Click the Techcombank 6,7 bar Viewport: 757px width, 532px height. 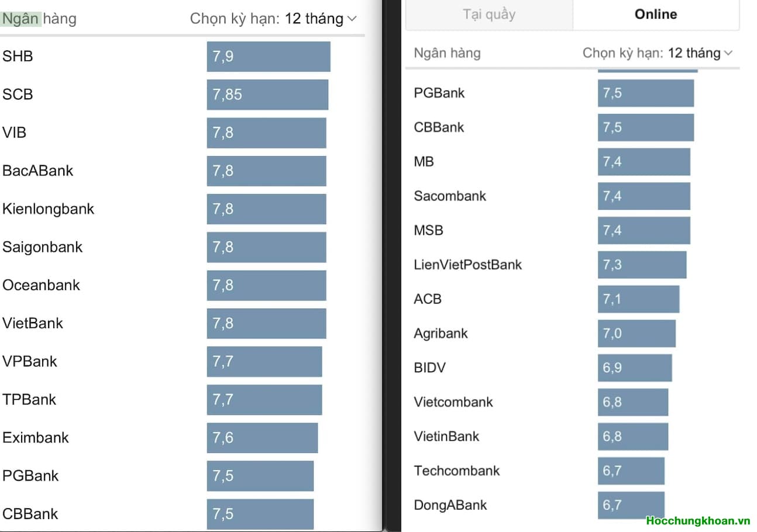click(631, 471)
